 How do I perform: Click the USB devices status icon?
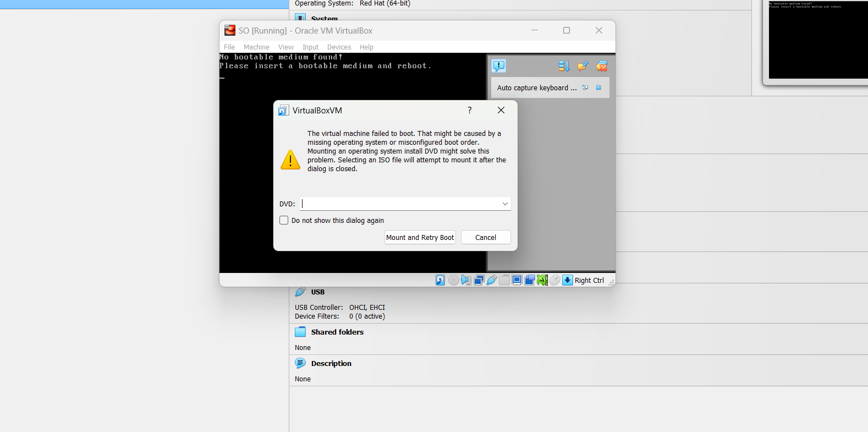491,280
